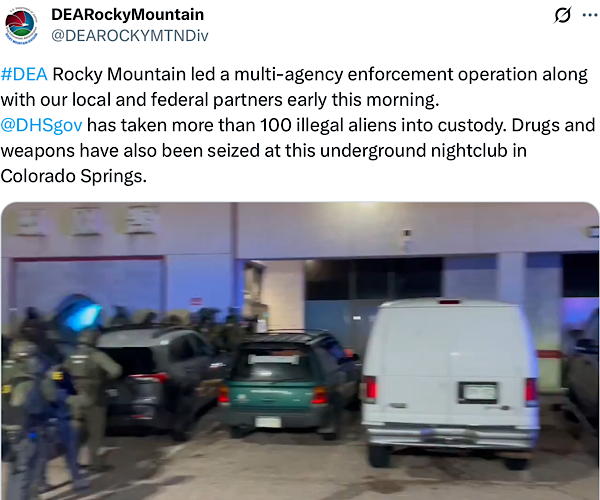The height and width of the screenshot is (500, 600).
Task: Open tweet via the 'Colorado Springs.' text
Action: point(73,176)
